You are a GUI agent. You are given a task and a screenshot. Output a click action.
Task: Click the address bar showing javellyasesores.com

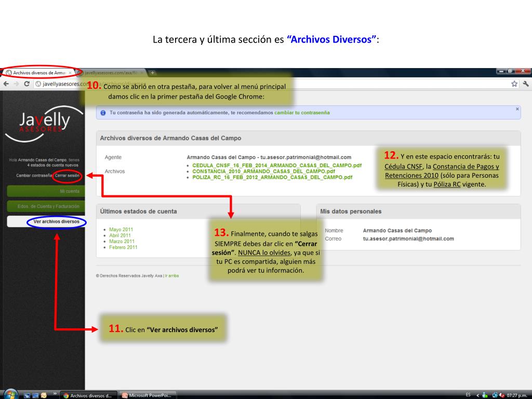pyautogui.click(x=271, y=84)
